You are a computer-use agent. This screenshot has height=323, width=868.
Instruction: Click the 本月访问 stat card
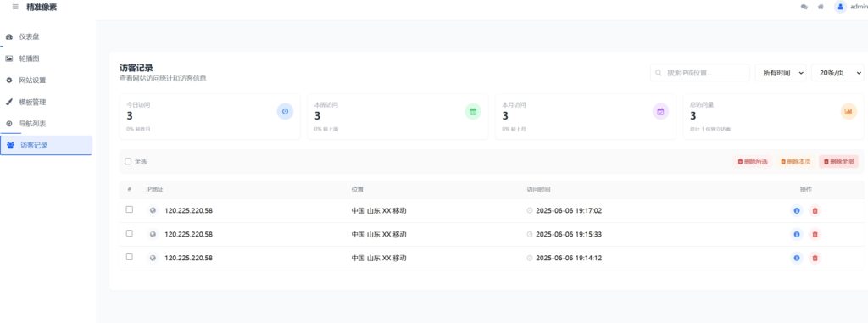coord(585,116)
